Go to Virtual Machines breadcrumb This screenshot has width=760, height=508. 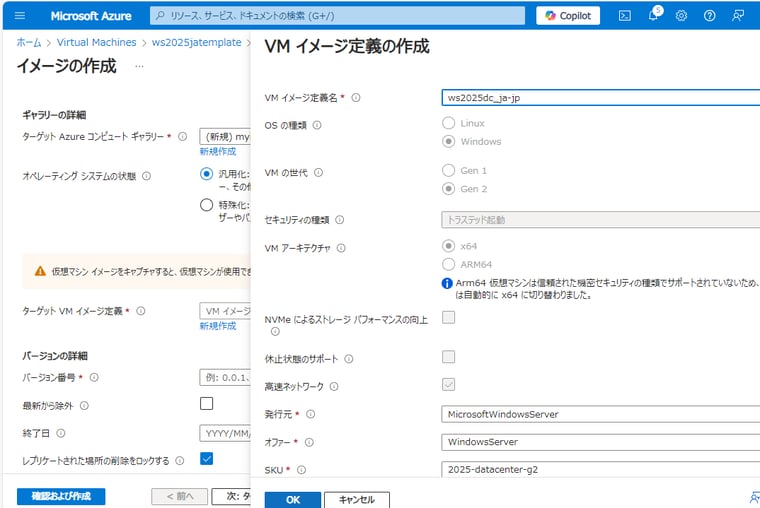96,42
